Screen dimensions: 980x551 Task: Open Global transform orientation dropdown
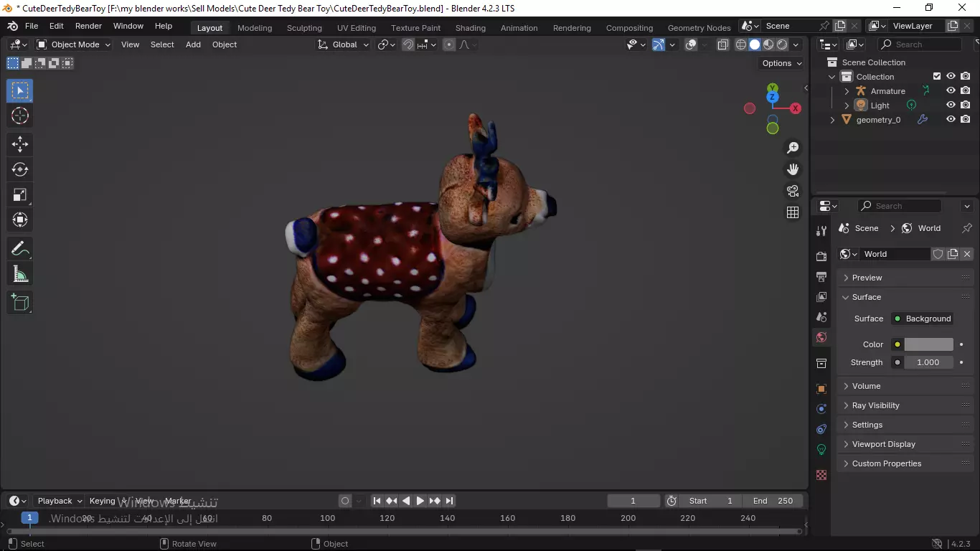[x=344, y=44]
